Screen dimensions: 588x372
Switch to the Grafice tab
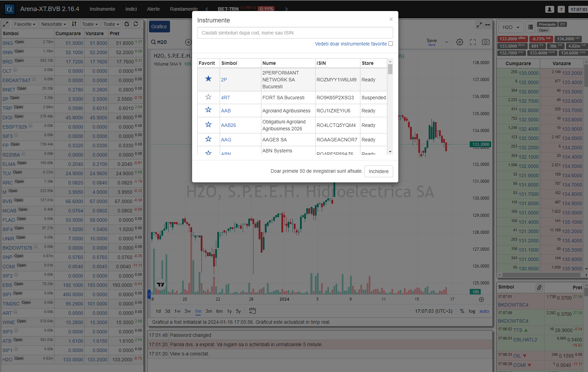(x=159, y=27)
